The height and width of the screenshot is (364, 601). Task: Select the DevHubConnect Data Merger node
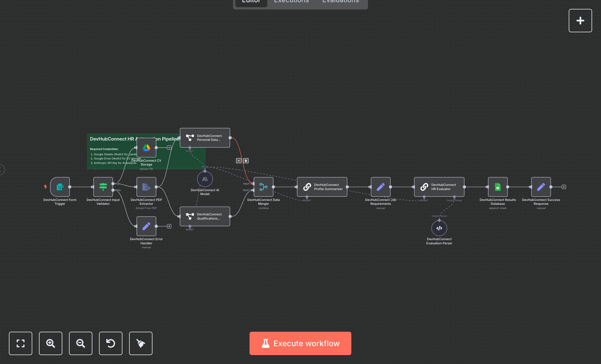pos(263,187)
